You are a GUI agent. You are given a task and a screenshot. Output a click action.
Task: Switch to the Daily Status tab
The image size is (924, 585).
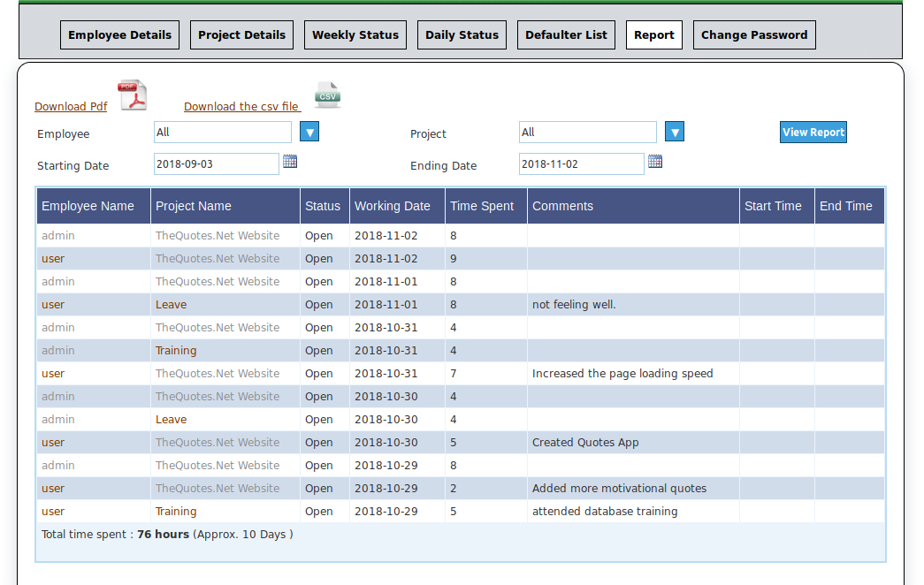coord(462,34)
